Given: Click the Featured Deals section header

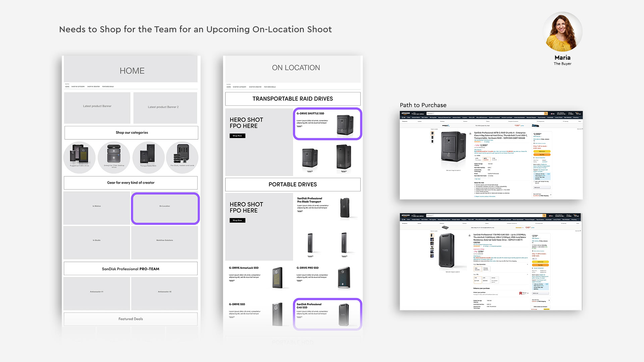Looking at the screenshot, I should 131,319.
